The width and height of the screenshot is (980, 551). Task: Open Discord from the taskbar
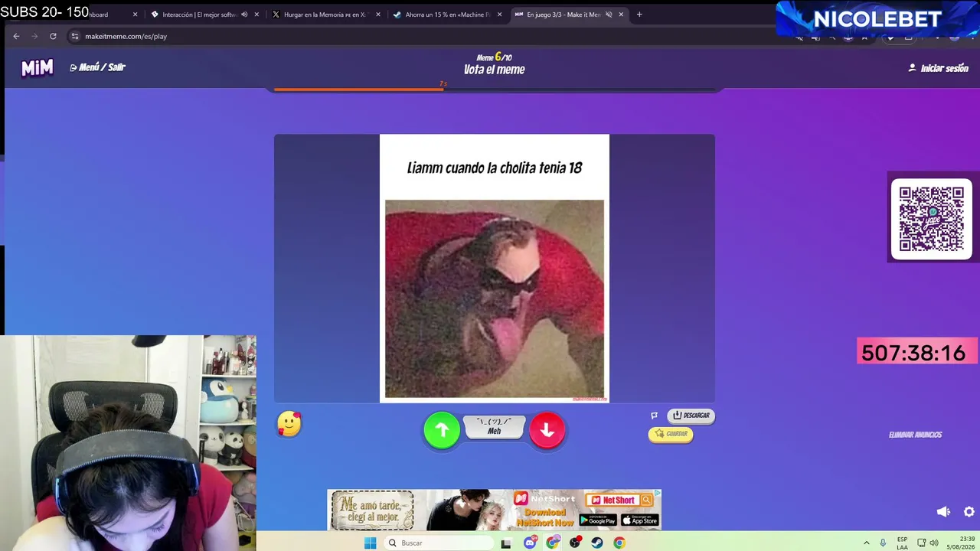click(x=531, y=543)
